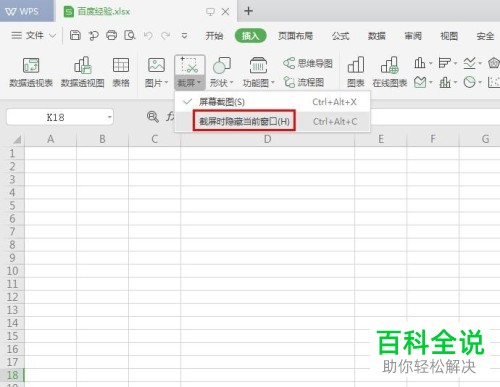500x387 pixels.
Task: Click the 图片 picture icon
Action: 156,65
